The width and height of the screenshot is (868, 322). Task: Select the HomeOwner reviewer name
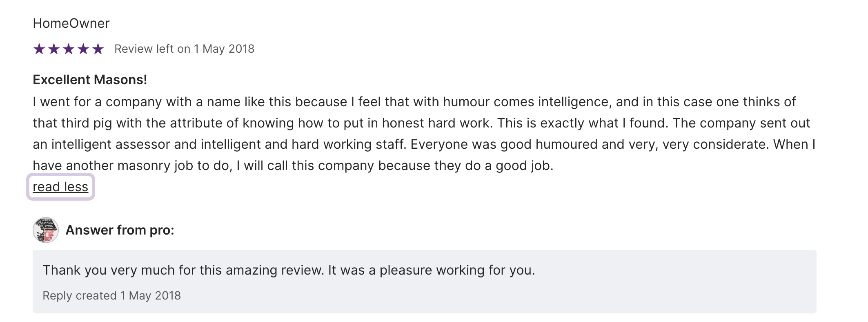pyautogui.click(x=71, y=23)
